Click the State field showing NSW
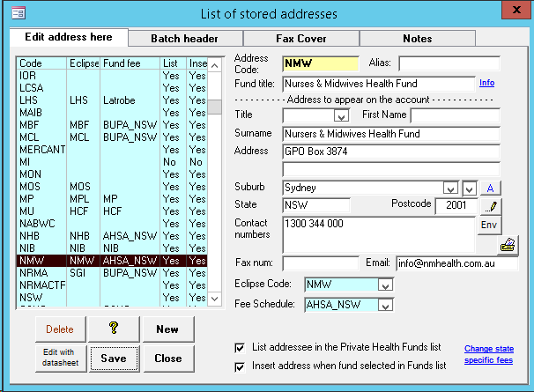Screen dimensions: 534x392 pos(316,205)
